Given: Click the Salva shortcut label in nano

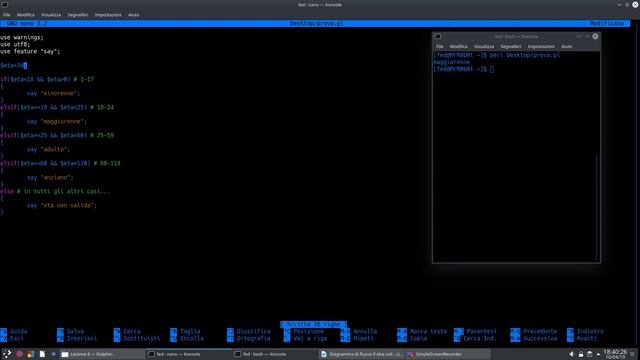Looking at the screenshot, I should point(76,331).
